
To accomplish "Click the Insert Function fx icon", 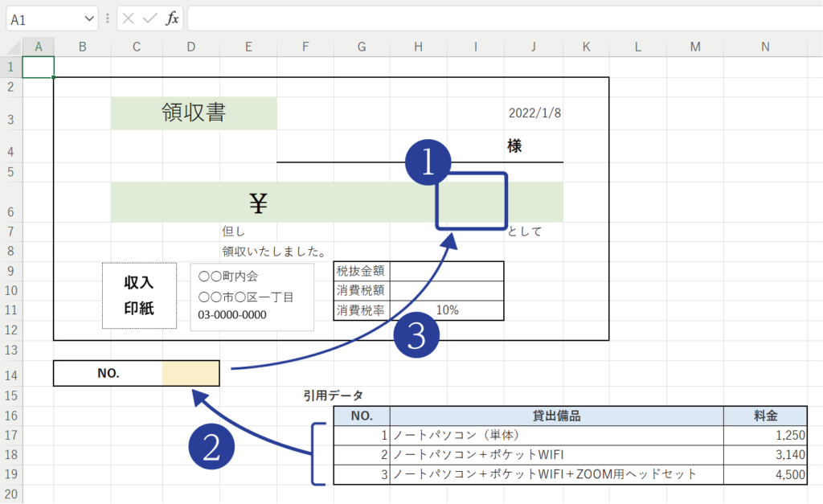I will 172,18.
